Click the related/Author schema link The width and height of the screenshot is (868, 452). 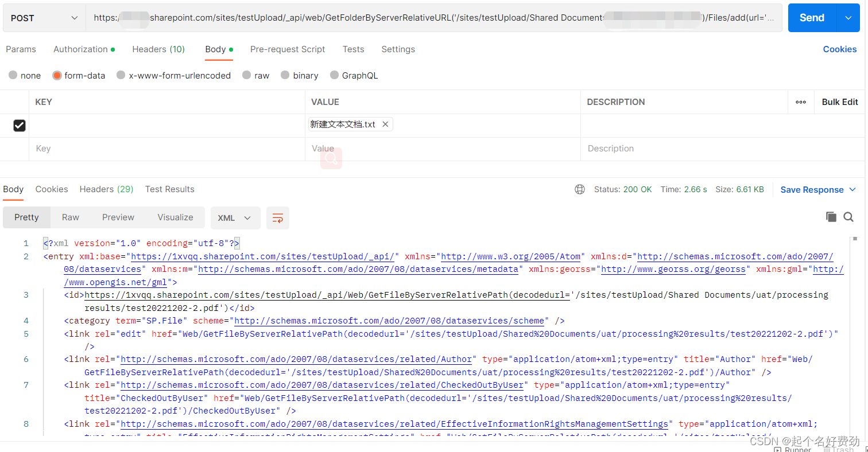click(296, 359)
